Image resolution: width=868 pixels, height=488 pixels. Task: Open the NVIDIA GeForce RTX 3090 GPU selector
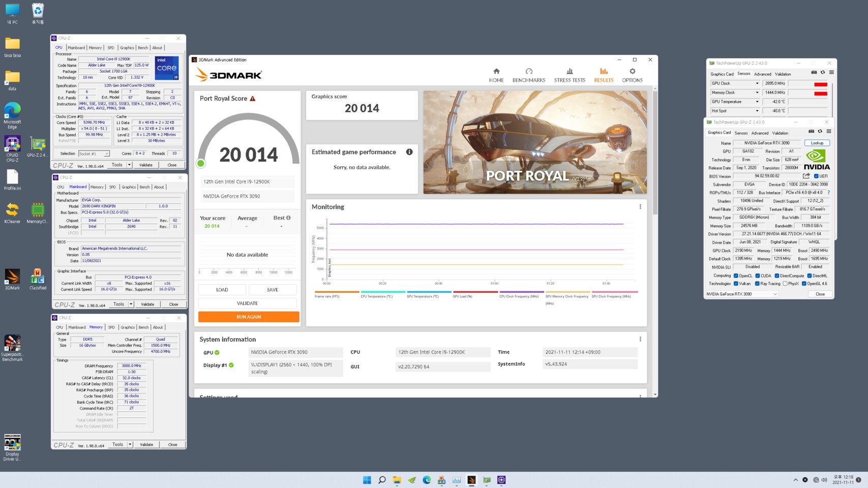tap(741, 294)
